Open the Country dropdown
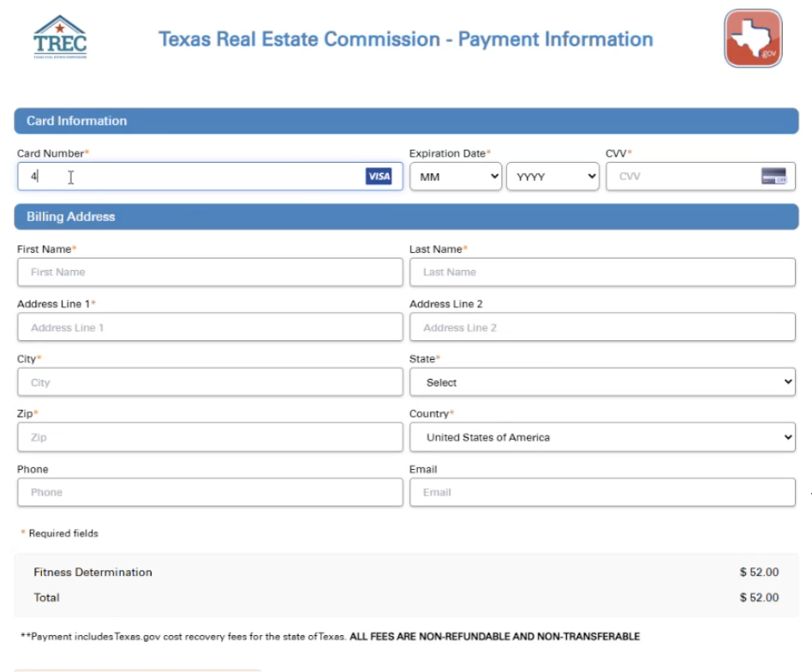The width and height of the screenshot is (812, 672). (602, 437)
